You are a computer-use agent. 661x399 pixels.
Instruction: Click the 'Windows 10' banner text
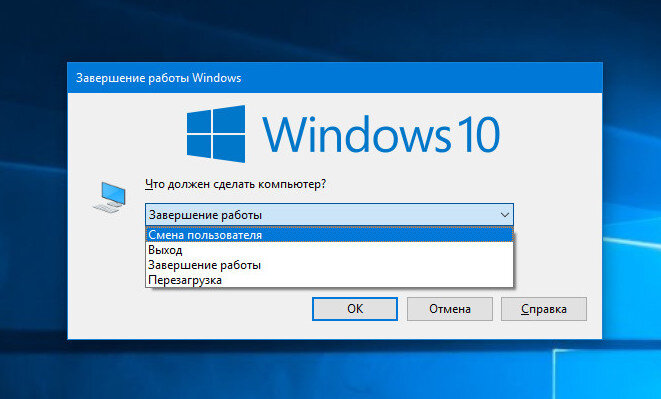[x=382, y=134]
